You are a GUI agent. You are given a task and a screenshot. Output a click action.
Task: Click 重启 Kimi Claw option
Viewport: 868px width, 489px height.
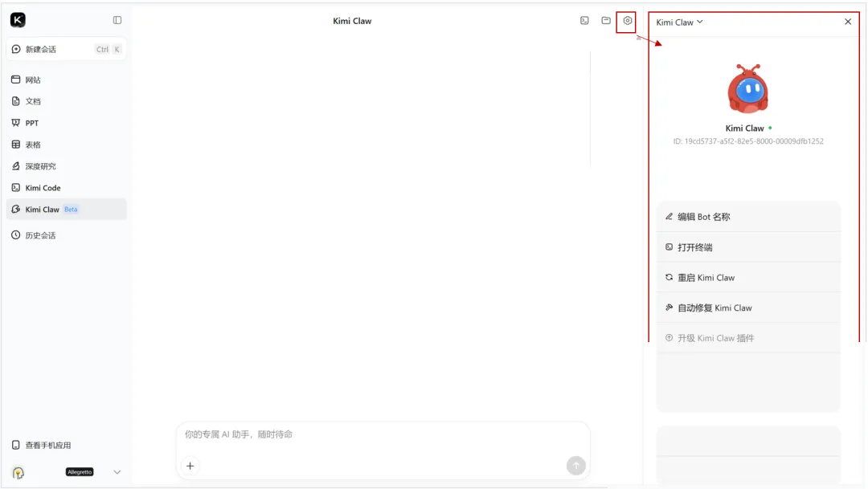click(748, 278)
